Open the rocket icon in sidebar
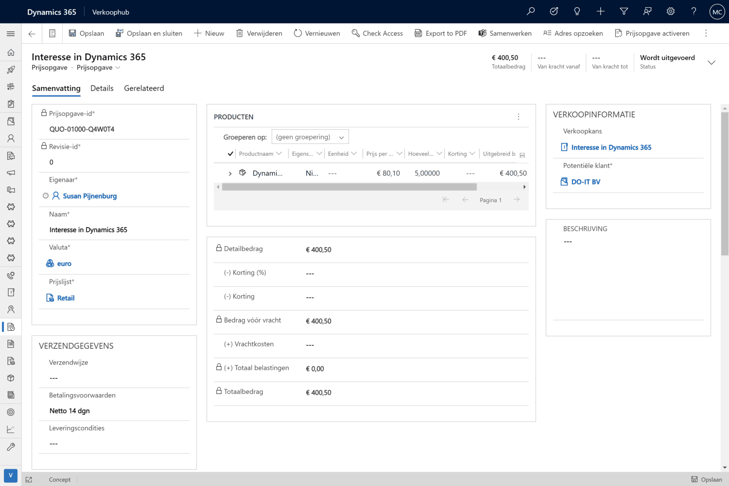This screenshot has width=729, height=486. tap(11, 70)
